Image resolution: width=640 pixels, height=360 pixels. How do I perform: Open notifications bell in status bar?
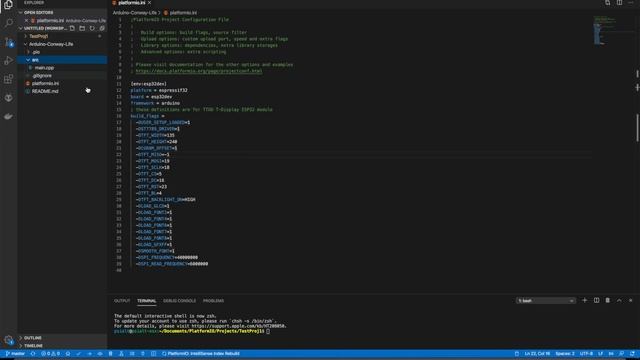pos(632,353)
